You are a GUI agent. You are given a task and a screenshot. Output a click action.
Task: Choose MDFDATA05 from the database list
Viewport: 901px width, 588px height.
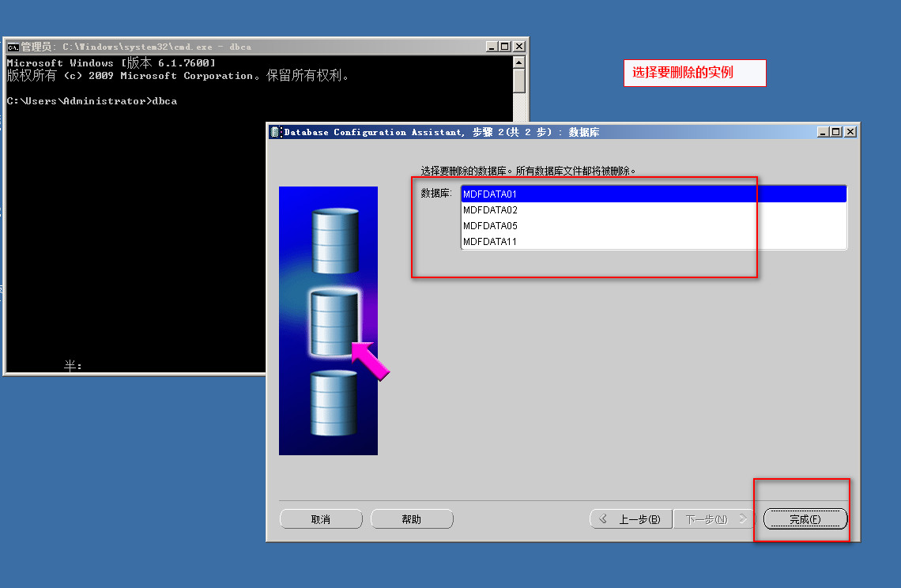tap(490, 226)
